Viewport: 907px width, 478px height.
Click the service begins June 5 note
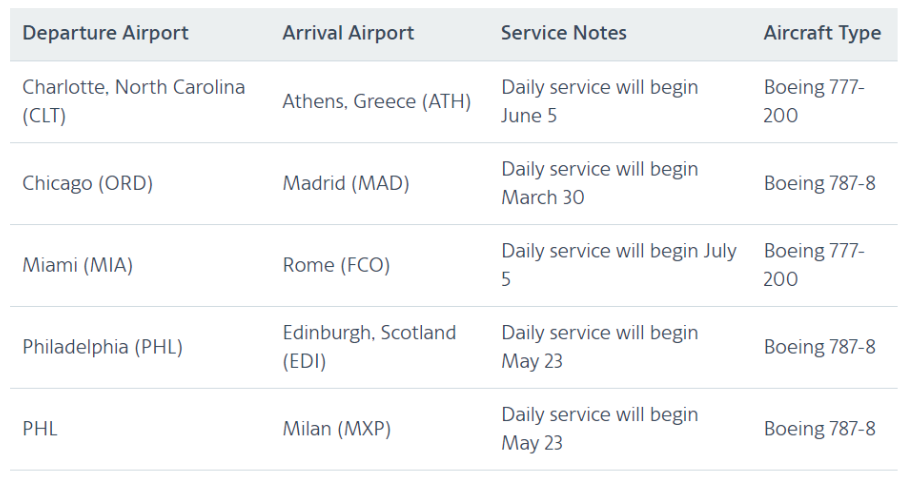[x=600, y=101]
